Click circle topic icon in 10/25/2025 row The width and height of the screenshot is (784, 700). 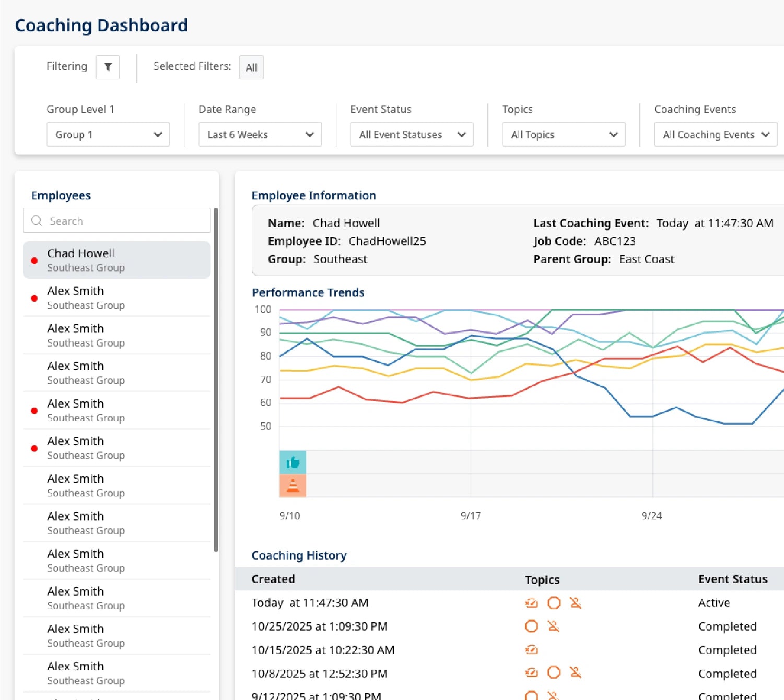click(x=531, y=626)
